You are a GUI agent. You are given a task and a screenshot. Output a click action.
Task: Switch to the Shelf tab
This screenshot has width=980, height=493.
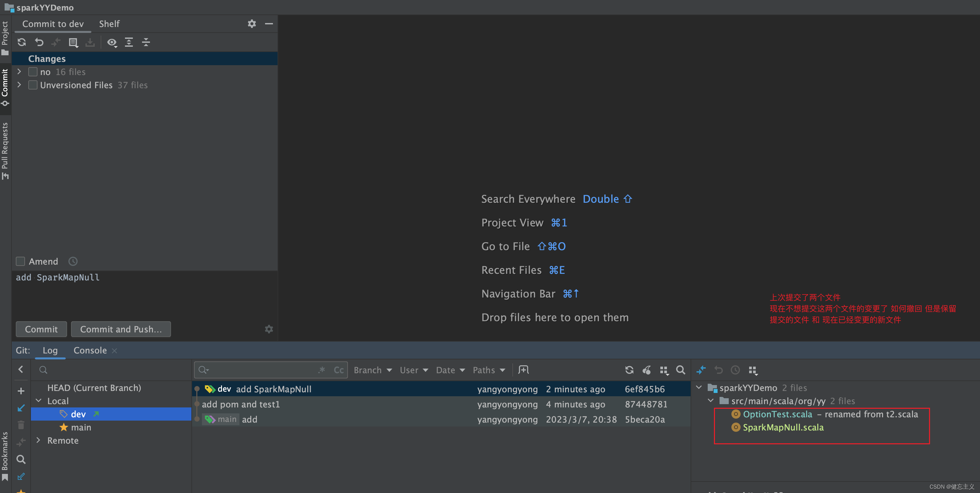[x=109, y=24]
